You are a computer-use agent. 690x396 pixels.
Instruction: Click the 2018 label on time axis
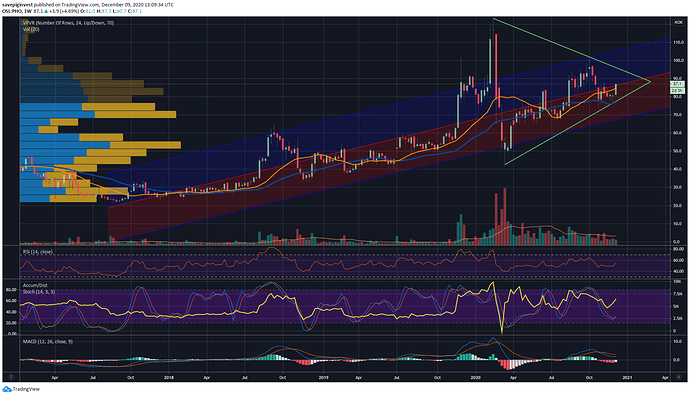tap(169, 378)
